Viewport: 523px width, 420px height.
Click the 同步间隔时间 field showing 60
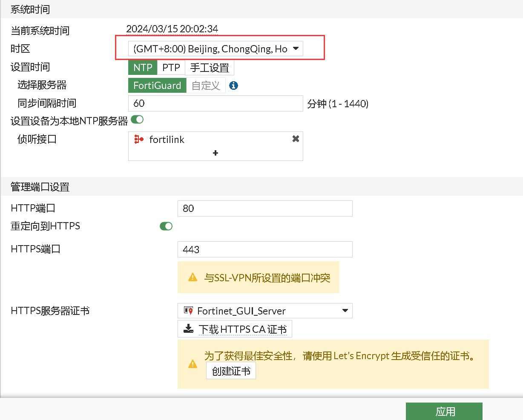click(x=216, y=103)
